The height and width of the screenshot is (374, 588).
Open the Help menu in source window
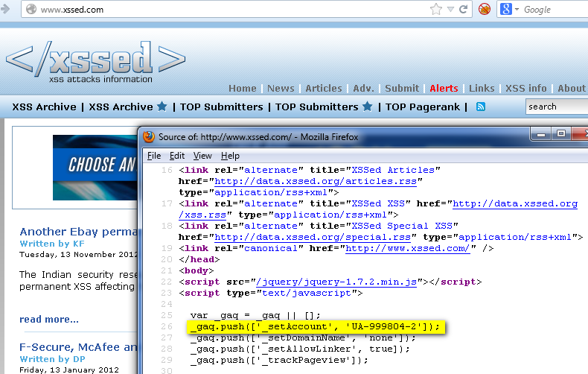tap(230, 156)
